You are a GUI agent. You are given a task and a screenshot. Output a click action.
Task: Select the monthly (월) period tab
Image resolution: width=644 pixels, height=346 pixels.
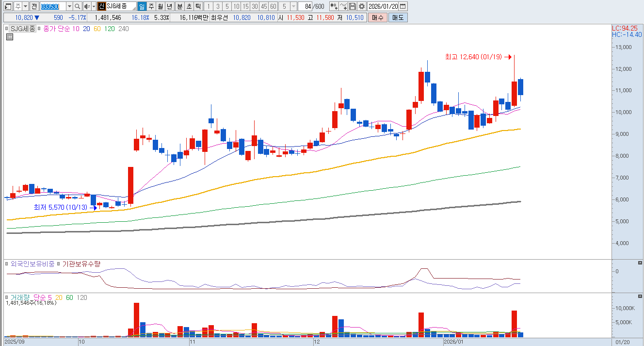[160, 6]
